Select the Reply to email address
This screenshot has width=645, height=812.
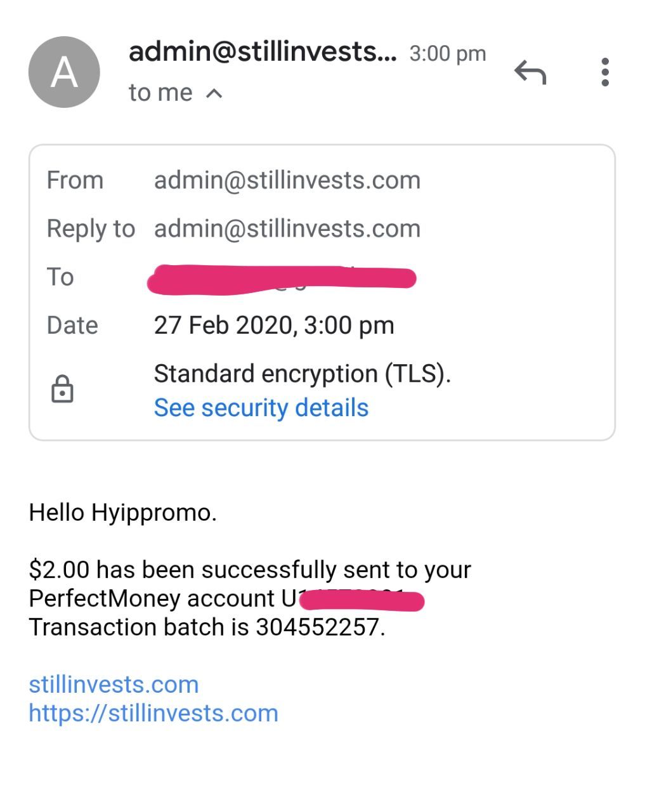coord(287,228)
